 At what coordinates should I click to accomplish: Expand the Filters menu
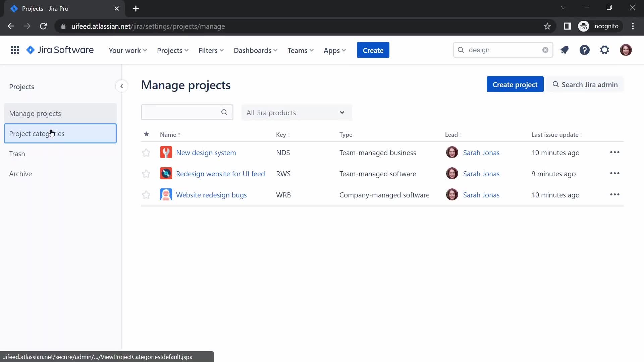pos(211,50)
